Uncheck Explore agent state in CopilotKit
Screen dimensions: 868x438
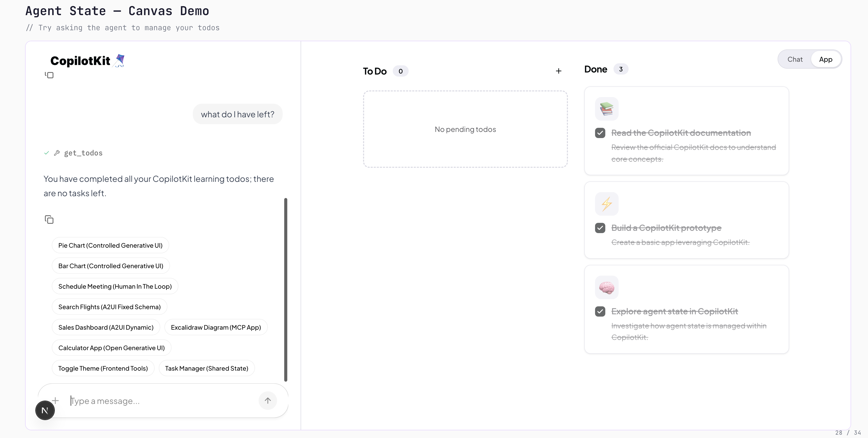(600, 311)
